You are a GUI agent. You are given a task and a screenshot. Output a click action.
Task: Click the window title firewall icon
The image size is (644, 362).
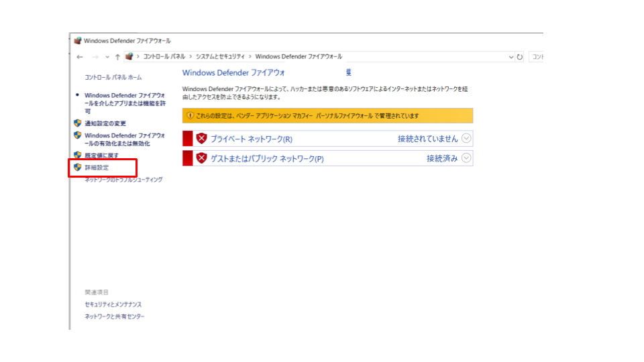pos(78,41)
